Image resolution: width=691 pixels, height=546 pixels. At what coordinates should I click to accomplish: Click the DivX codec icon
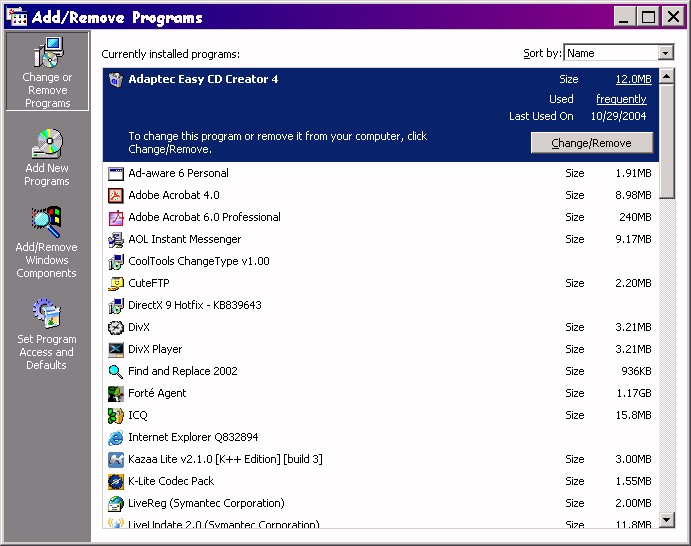click(x=115, y=327)
